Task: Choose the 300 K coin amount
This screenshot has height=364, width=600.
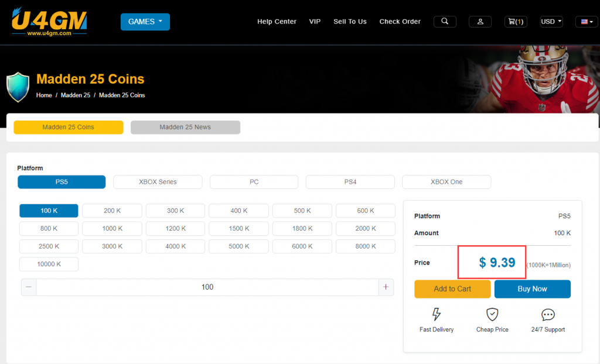Action: (x=175, y=211)
